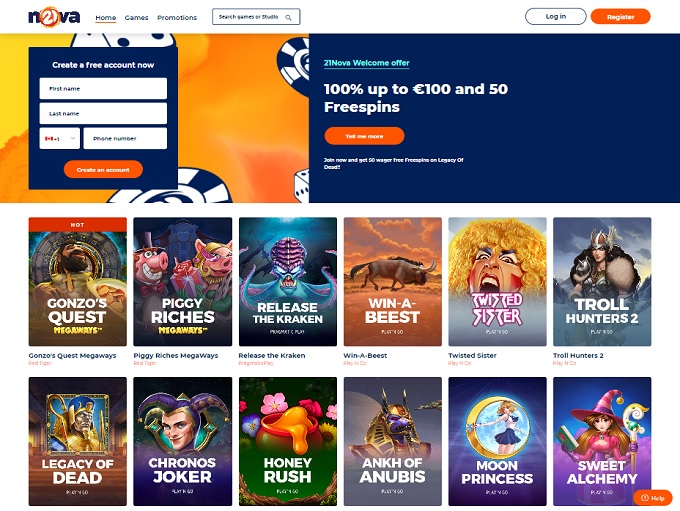Click the Tell me more button
The width and height of the screenshot is (680, 511).
point(364,136)
